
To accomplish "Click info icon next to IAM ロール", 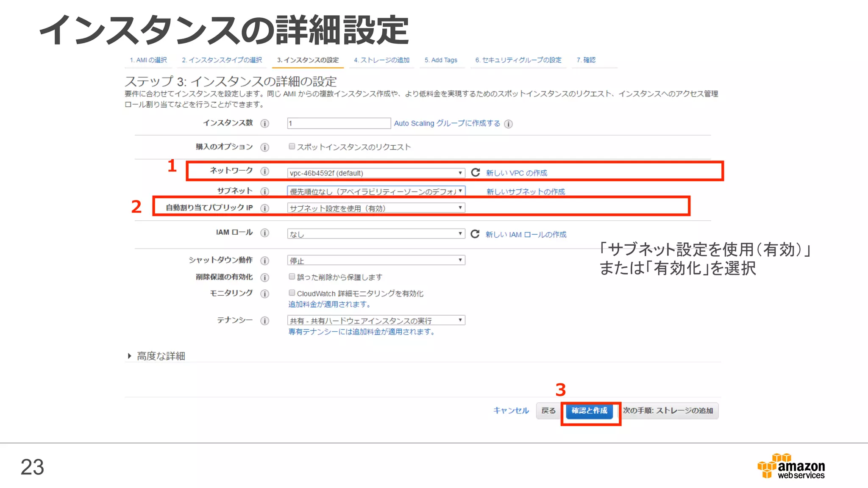I will (265, 233).
